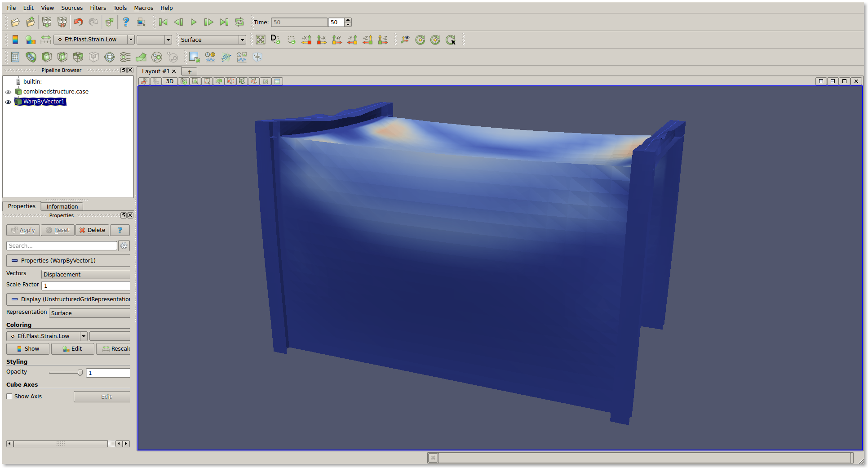Apply the Calculator filter icon
Image resolution: width=868 pixels, height=468 pixels.
[15, 57]
